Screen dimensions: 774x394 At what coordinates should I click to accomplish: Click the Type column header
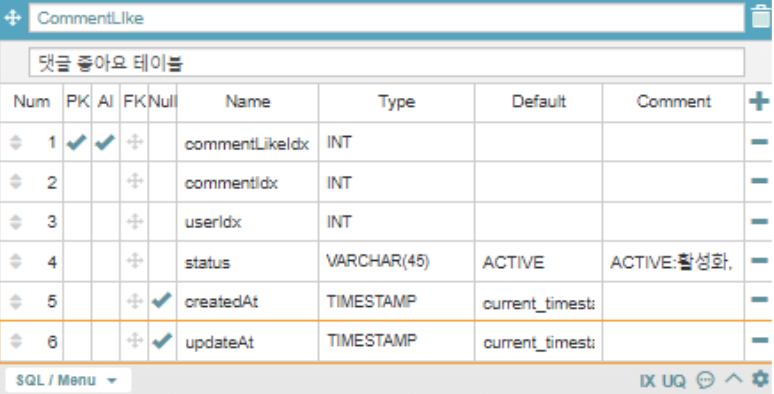point(397,102)
